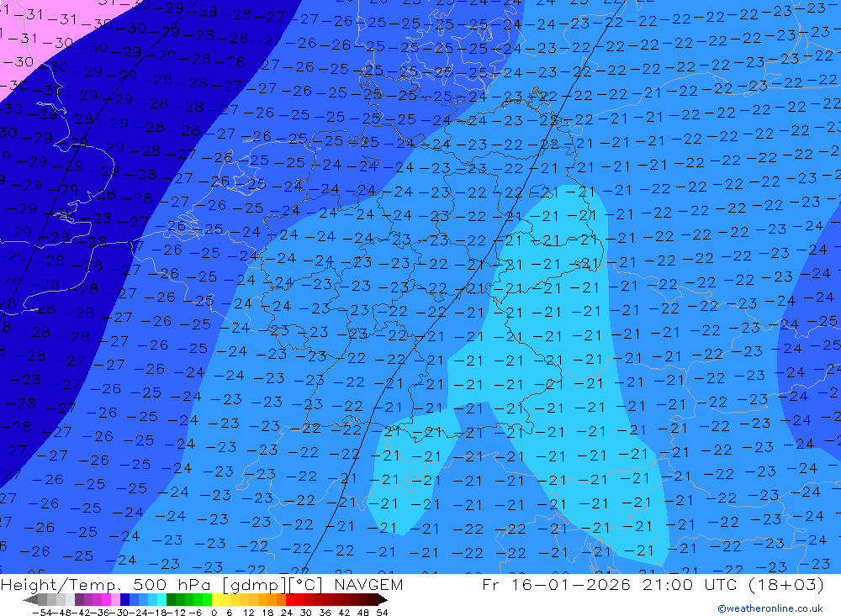This screenshot has height=616, width=841.
Task: Click the date "Fr 16-01-2026"
Action: [556, 584]
